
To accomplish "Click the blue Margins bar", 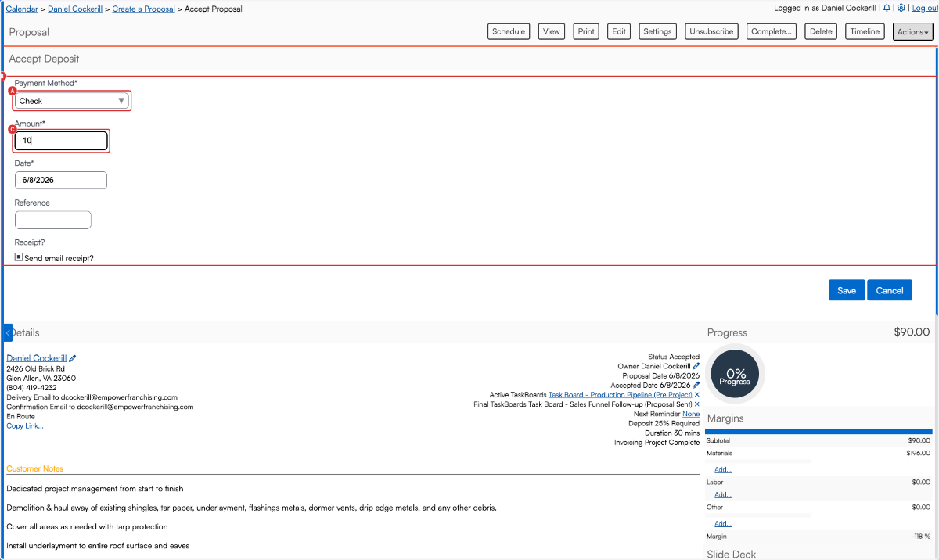I will (818, 432).
